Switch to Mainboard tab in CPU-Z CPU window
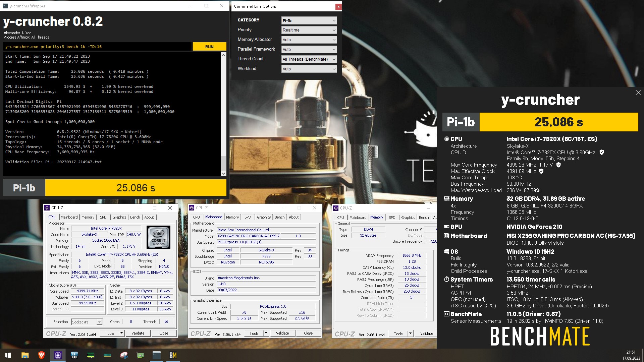Viewport: 644px width, 362px height. pyautogui.click(x=69, y=217)
